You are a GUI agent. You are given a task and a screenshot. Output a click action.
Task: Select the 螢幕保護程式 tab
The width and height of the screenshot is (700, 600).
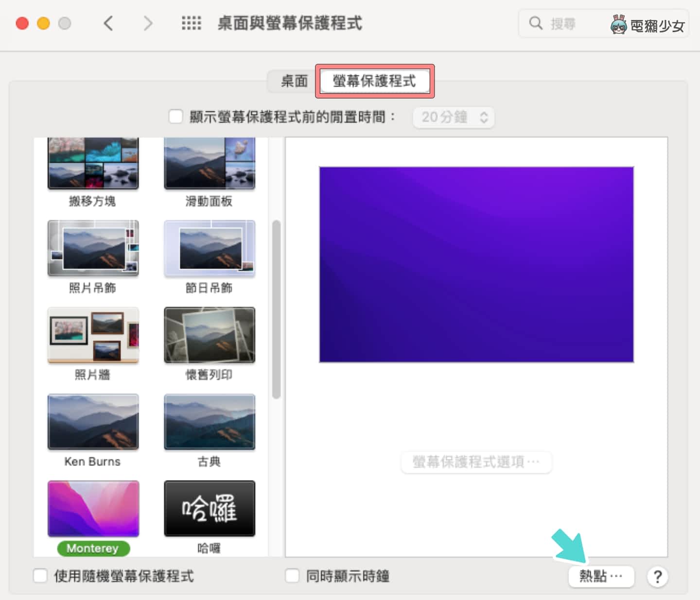374,81
